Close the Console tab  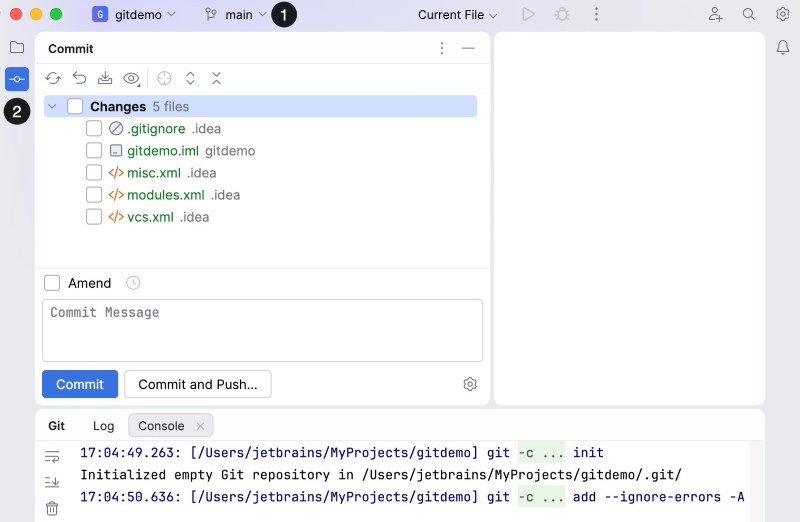click(x=201, y=426)
